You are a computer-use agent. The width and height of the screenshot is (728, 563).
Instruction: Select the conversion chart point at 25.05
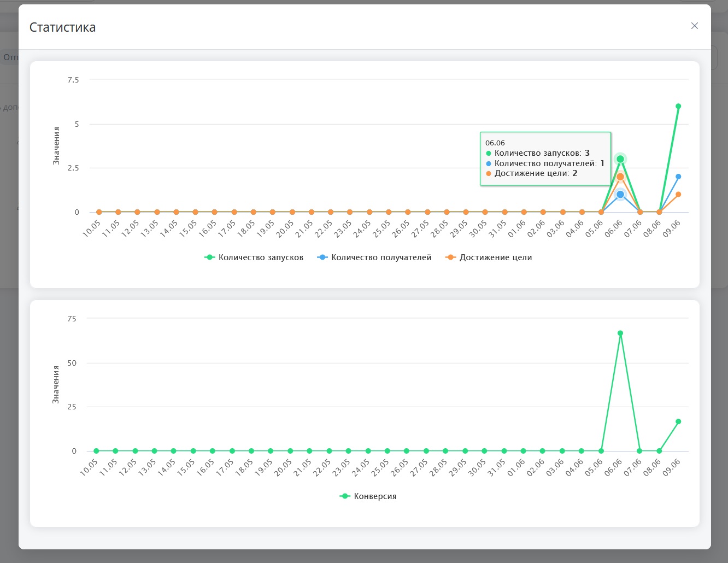point(387,451)
